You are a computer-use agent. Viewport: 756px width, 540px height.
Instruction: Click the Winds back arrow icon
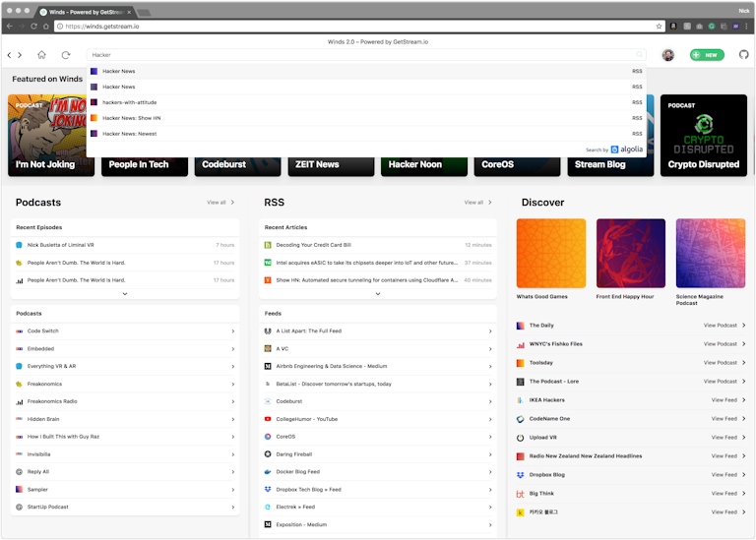(9, 55)
